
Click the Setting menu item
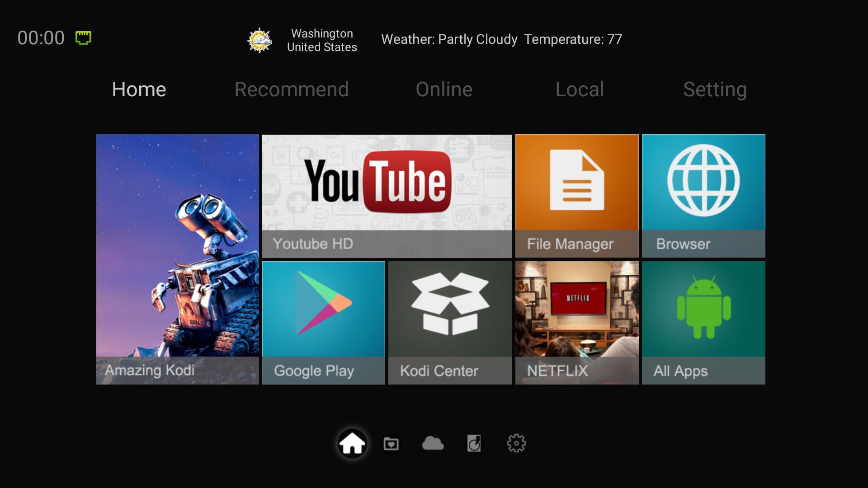(x=715, y=89)
